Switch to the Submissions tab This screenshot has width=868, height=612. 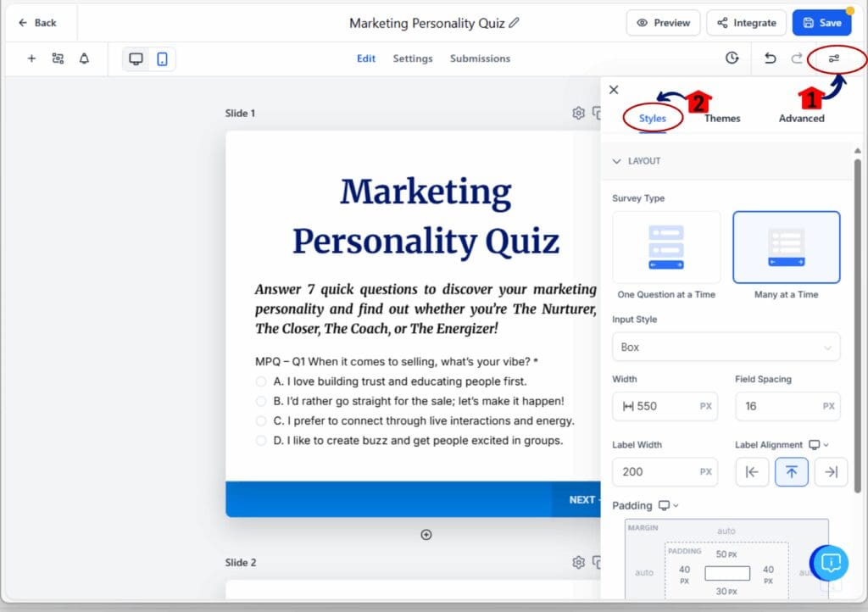(x=479, y=58)
